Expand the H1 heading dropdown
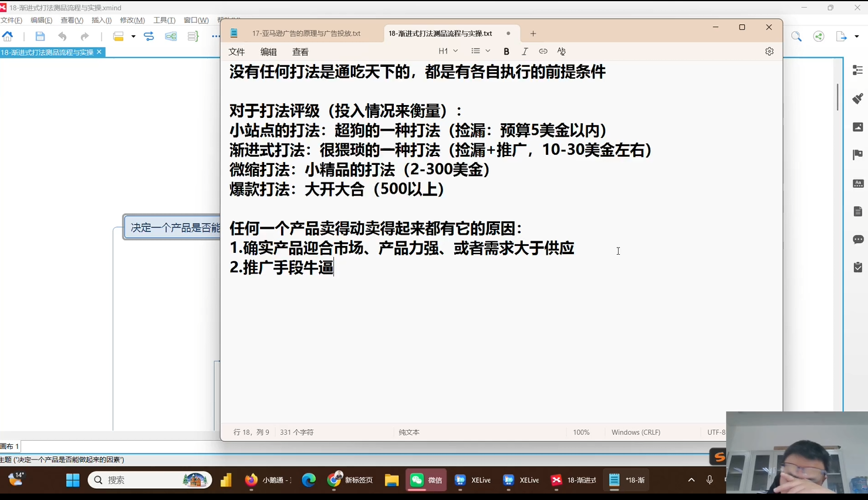 (448, 52)
